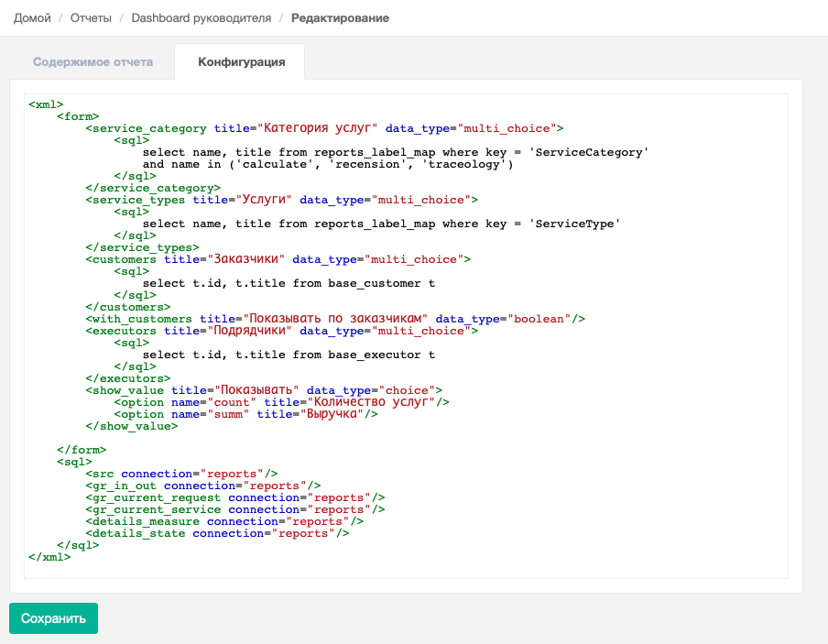Click the </customers> closing tag

point(128,307)
